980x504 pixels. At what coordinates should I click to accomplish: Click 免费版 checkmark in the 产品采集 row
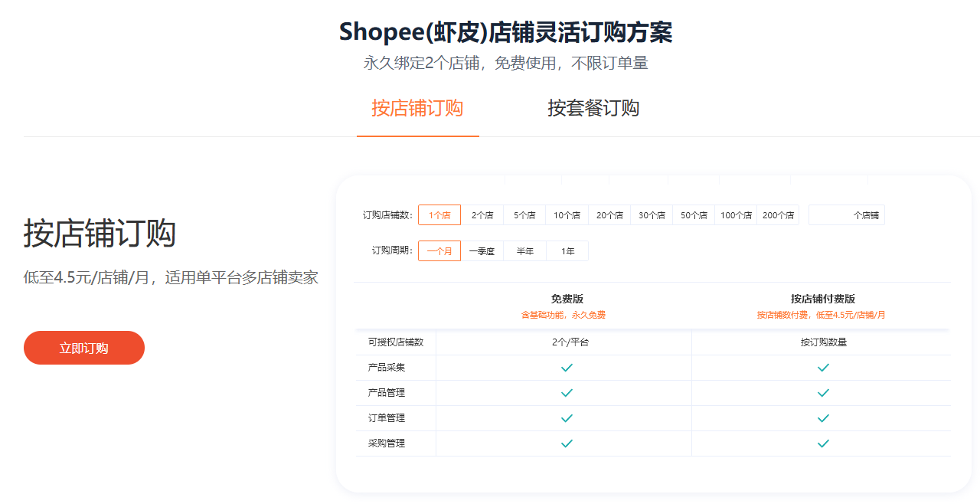point(567,368)
